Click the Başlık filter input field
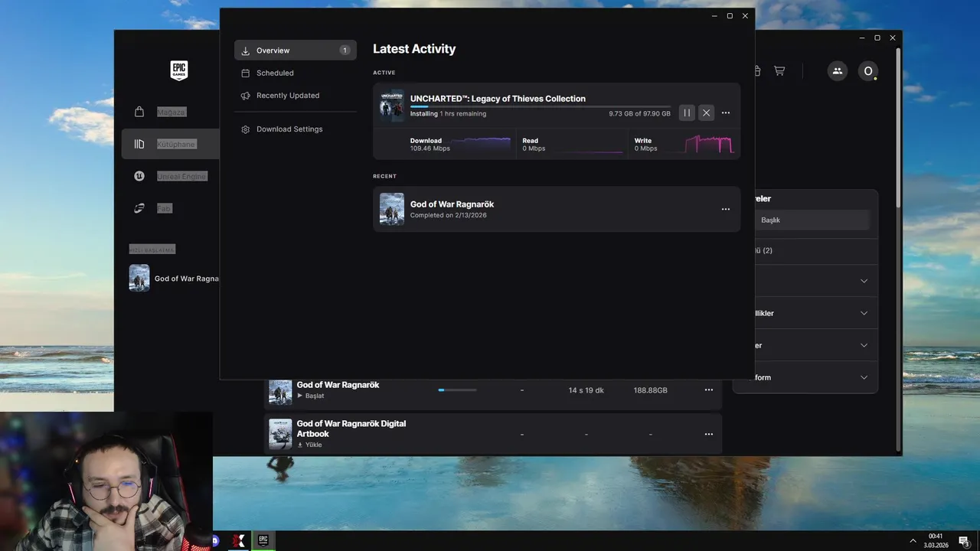The width and height of the screenshot is (980, 551). (x=812, y=220)
